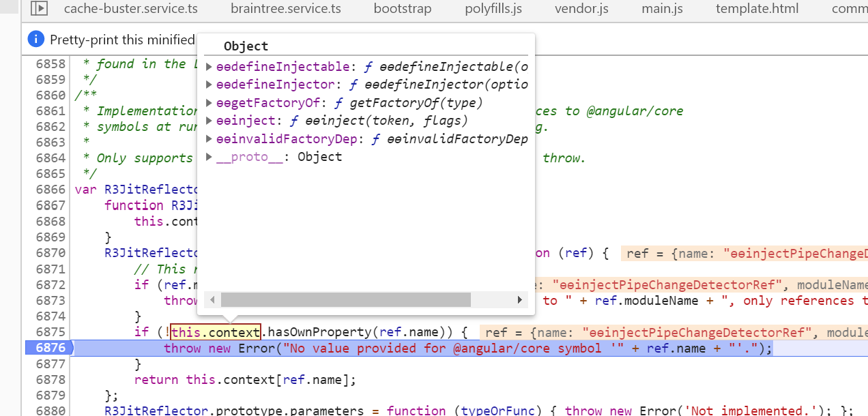Click line number 6880 in the gutter
Viewport: 868px width, 416px height.
coord(50,411)
